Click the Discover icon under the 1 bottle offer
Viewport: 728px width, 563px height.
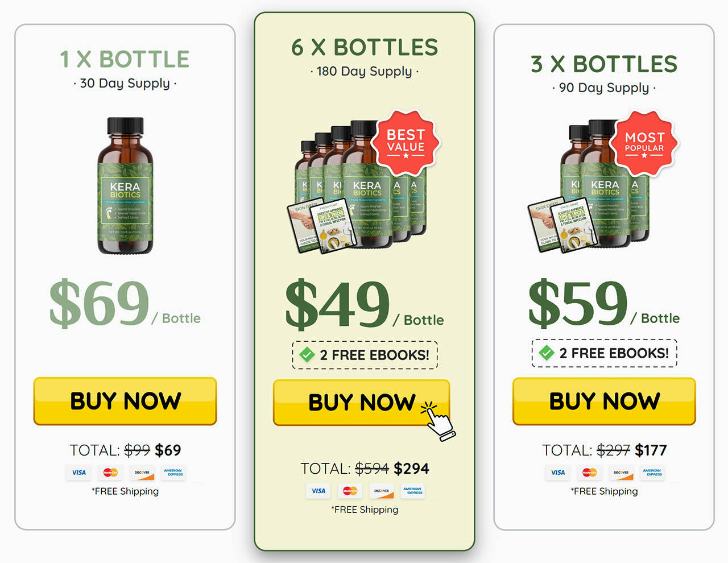(142, 473)
